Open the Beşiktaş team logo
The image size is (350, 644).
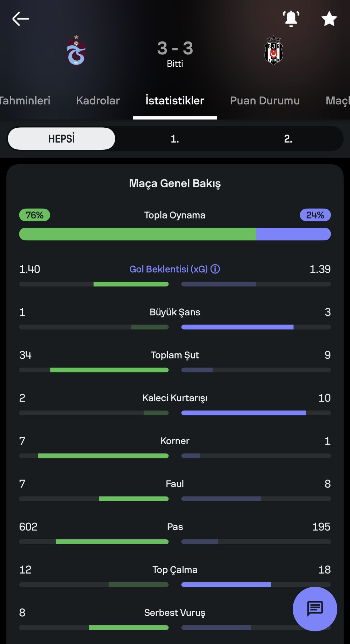pyautogui.click(x=274, y=51)
